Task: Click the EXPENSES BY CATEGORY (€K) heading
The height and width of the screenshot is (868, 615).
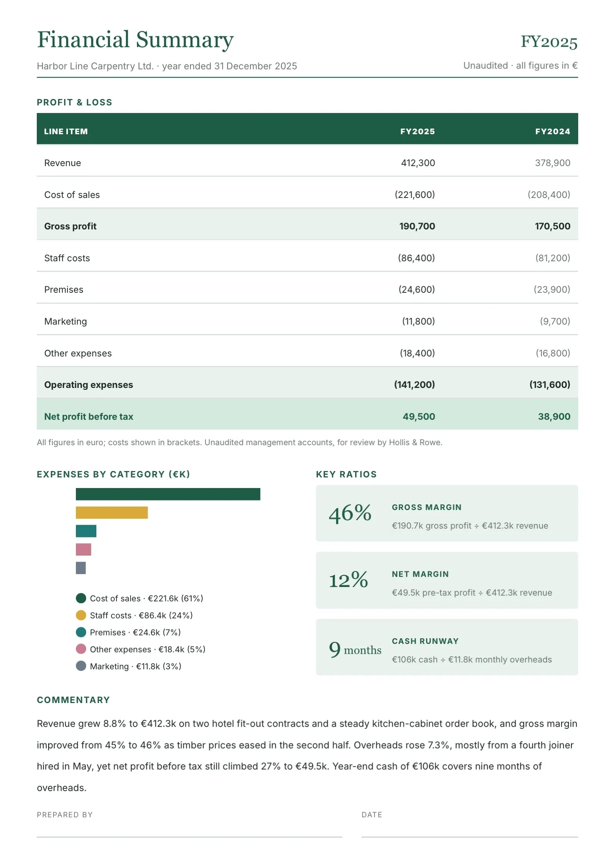Action: 113,474
